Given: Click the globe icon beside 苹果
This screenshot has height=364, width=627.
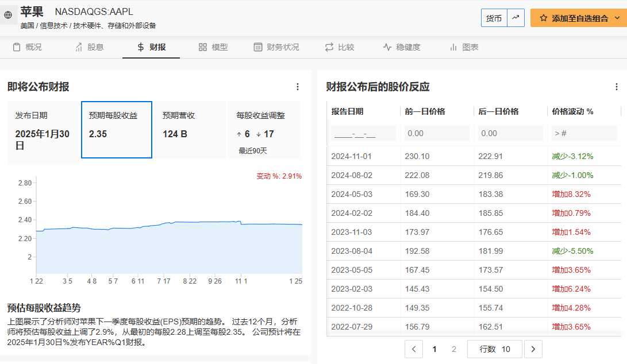Looking at the screenshot, I should tap(8, 15).
